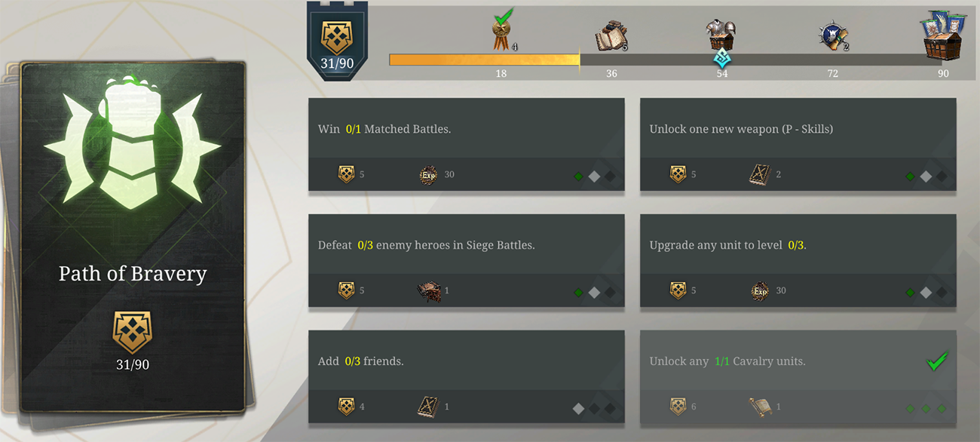This screenshot has width=980, height=442.
Task: Click the 31/90 shield badge in top bar
Action: point(337,42)
